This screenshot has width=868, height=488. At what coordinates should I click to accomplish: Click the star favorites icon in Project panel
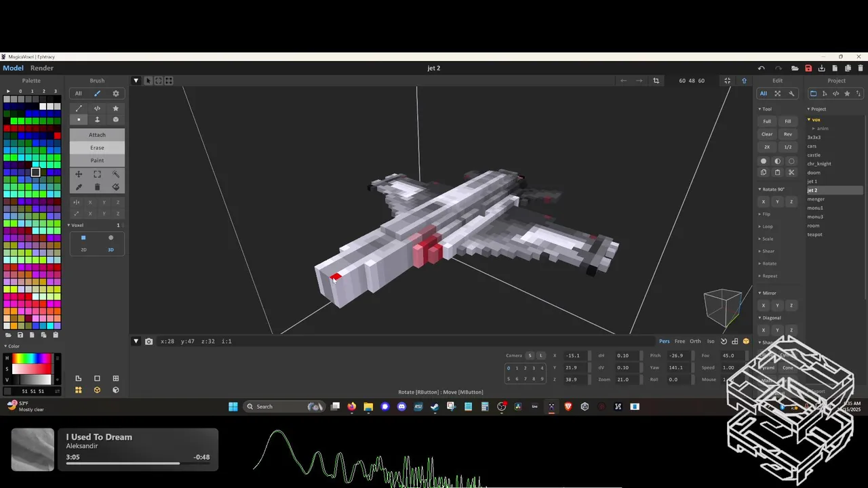click(x=847, y=94)
